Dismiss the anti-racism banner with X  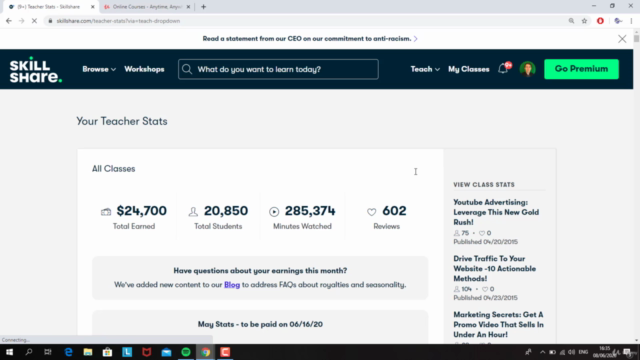tap(622, 39)
